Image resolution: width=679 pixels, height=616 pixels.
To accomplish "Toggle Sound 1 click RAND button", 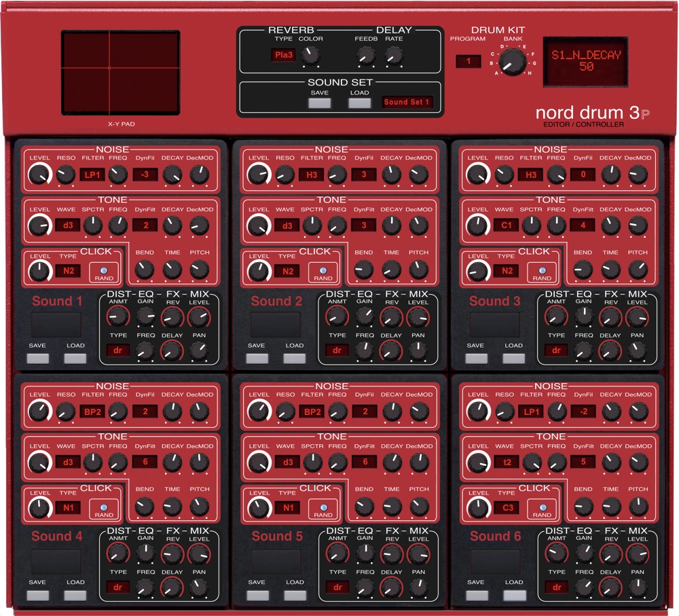I will tap(104, 272).
